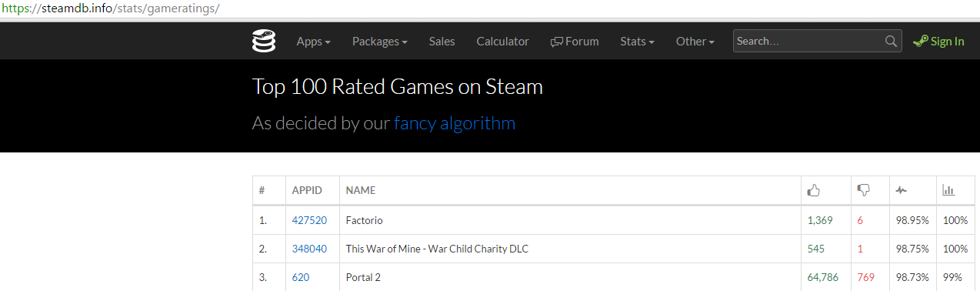
Task: Click Portal 2's 64,786 positive count
Action: tap(823, 277)
